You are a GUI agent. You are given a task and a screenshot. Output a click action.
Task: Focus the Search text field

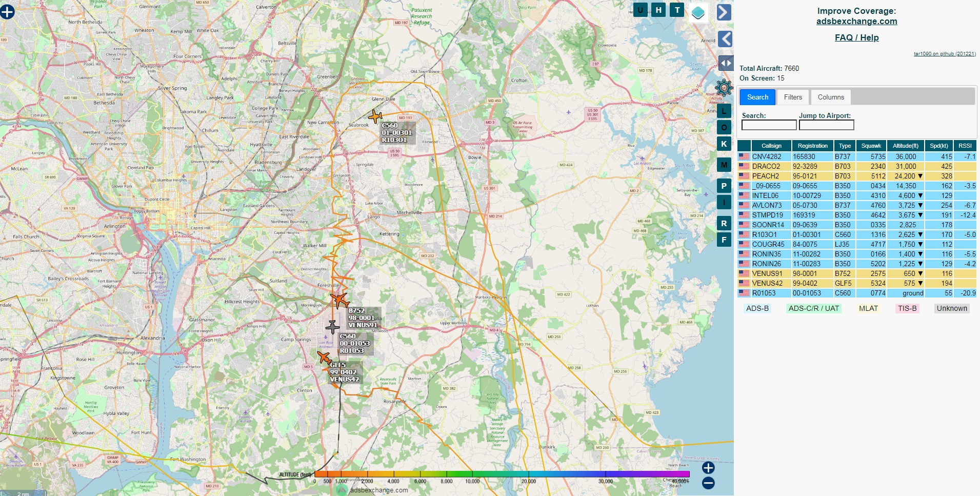click(x=769, y=125)
